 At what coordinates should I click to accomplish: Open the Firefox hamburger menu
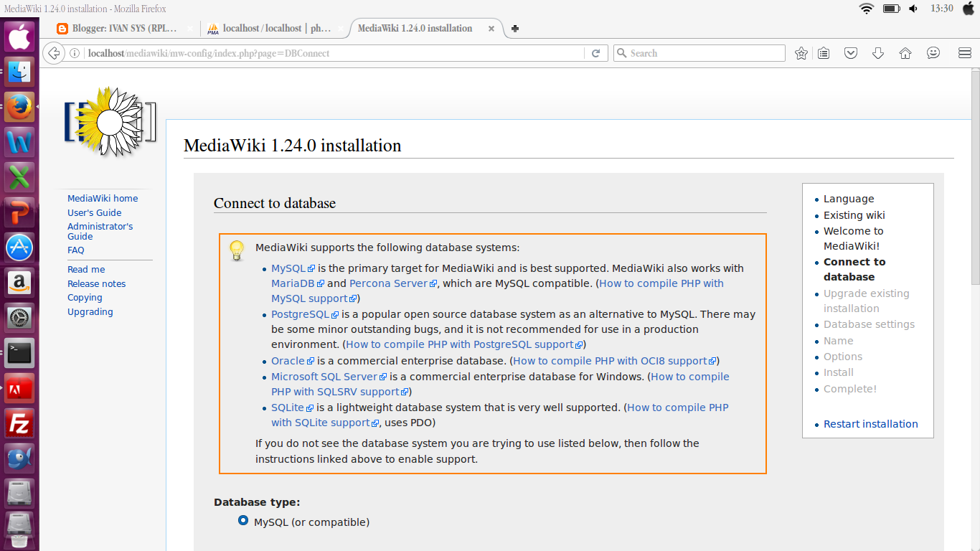(965, 53)
